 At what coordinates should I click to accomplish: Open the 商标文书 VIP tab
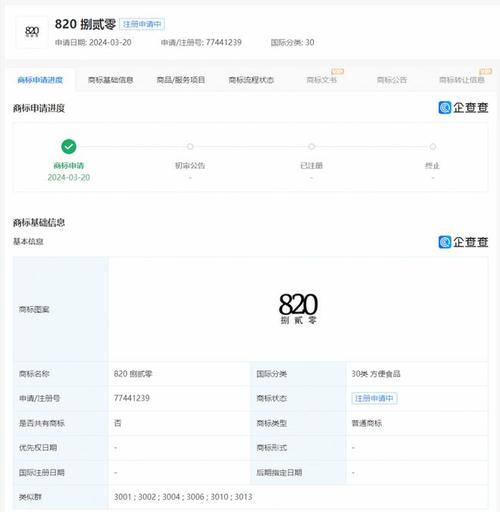pos(322,80)
